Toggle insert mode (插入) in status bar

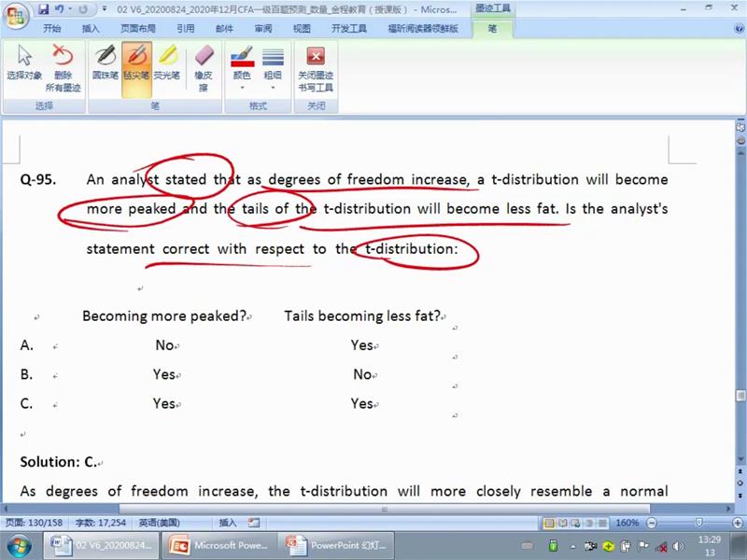coord(228,523)
